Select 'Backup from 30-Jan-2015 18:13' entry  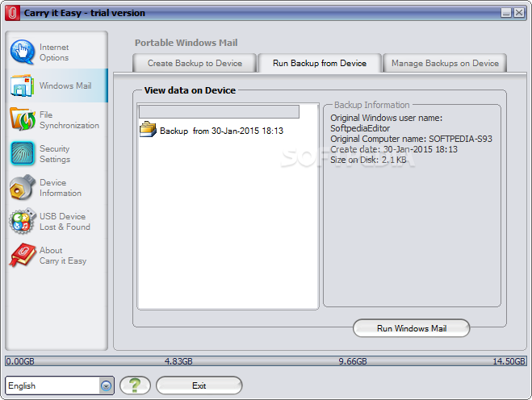point(221,131)
